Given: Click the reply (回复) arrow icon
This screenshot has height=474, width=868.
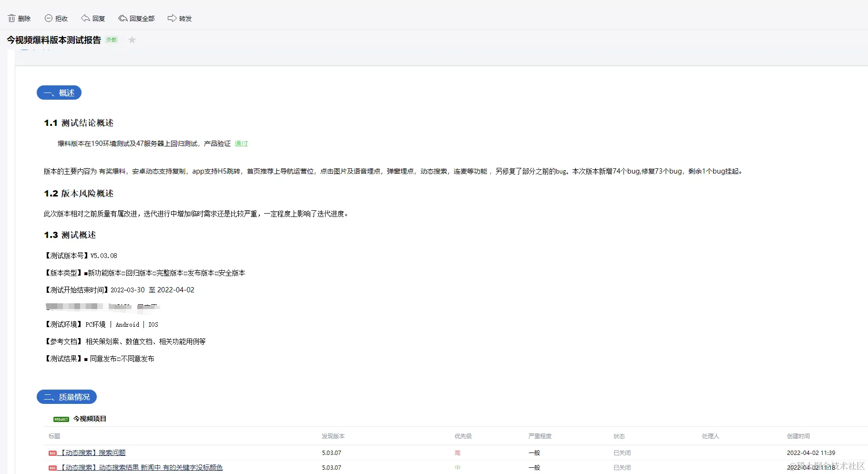Looking at the screenshot, I should [85, 18].
